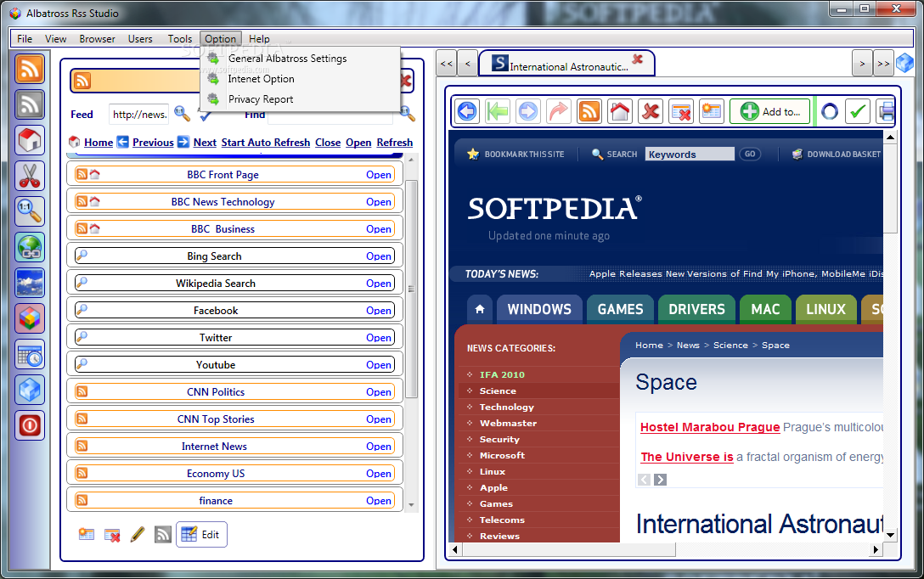The height and width of the screenshot is (579, 924).
Task: Click browser horizontal scrollbar right arrow
Action: [x=876, y=549]
